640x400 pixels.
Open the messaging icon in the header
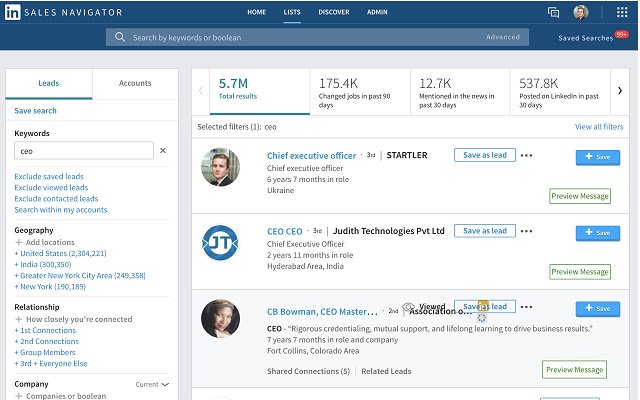[553, 12]
